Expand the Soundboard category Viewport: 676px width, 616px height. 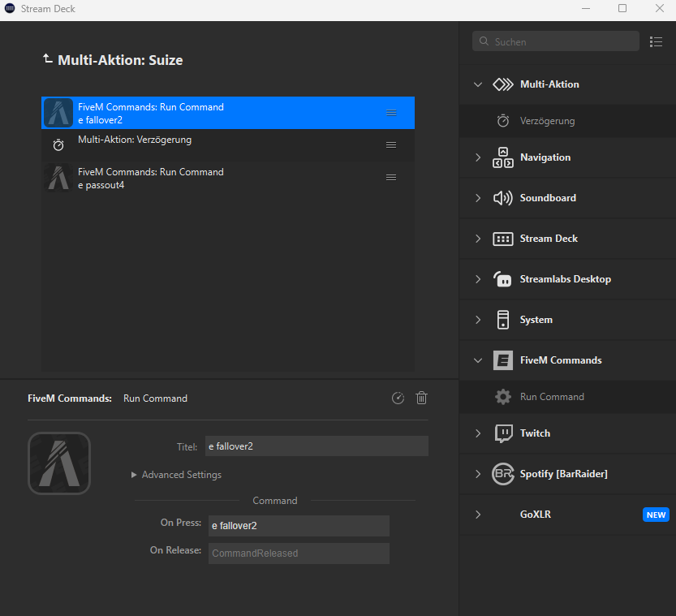click(478, 198)
